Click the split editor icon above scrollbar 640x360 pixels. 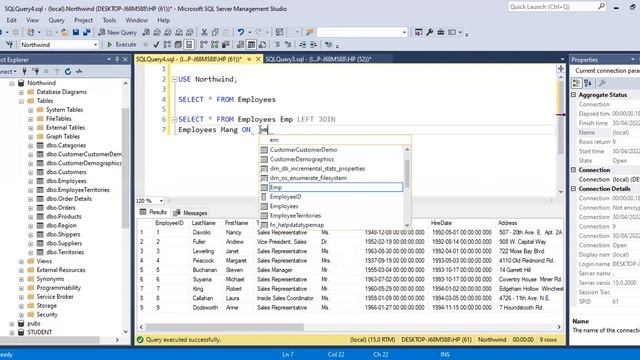[560, 69]
